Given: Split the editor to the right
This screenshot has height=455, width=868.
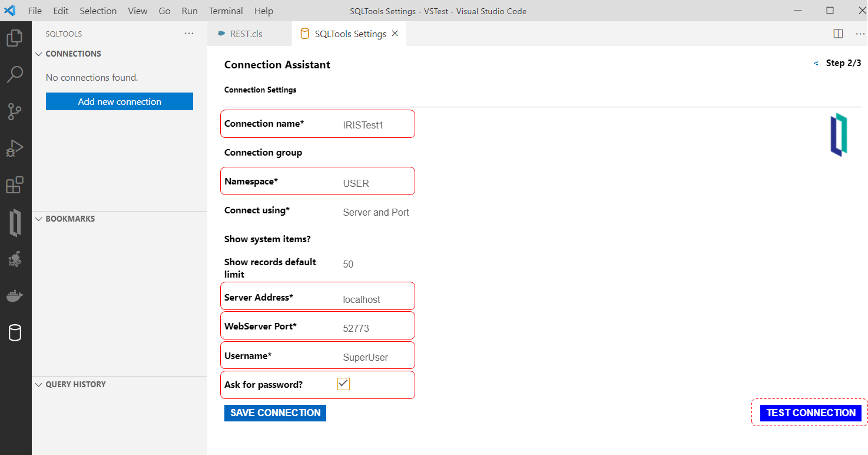Looking at the screenshot, I should (x=838, y=34).
